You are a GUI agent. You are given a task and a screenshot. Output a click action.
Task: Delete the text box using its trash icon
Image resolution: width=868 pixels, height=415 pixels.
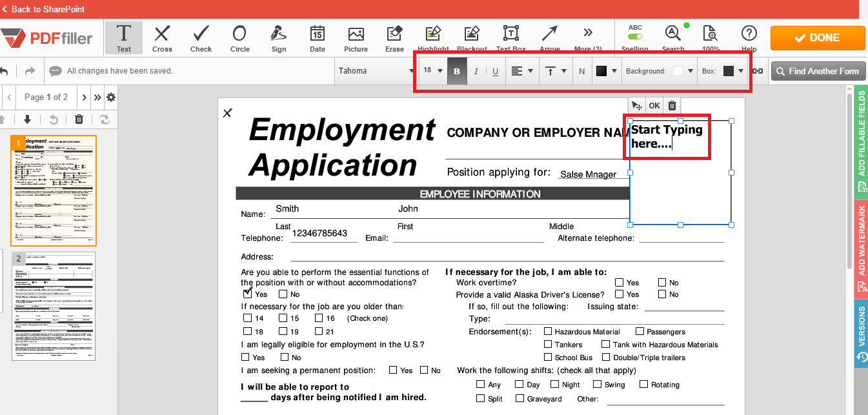click(672, 106)
